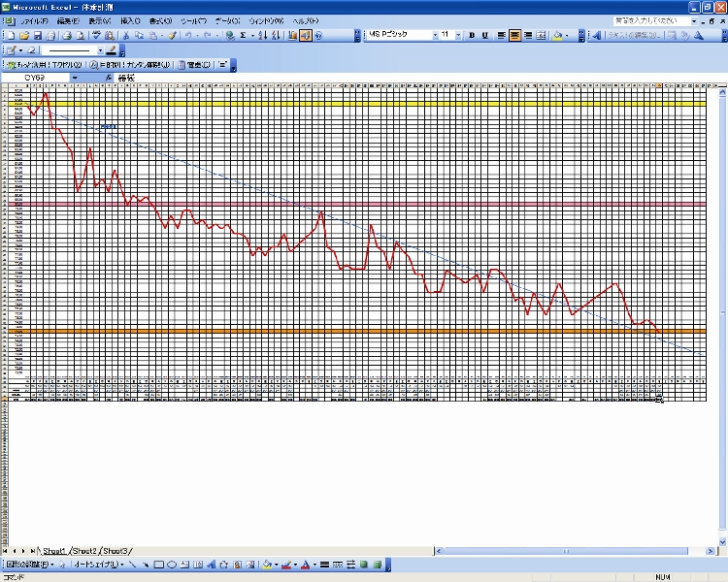
Task: Click the Copy icon
Action: (x=139, y=35)
